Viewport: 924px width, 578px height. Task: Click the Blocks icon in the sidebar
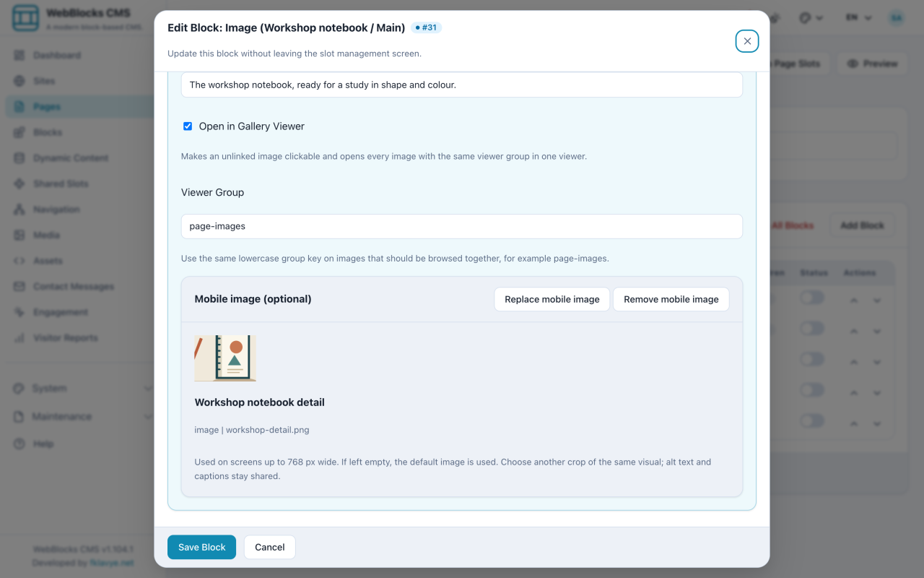(x=19, y=133)
